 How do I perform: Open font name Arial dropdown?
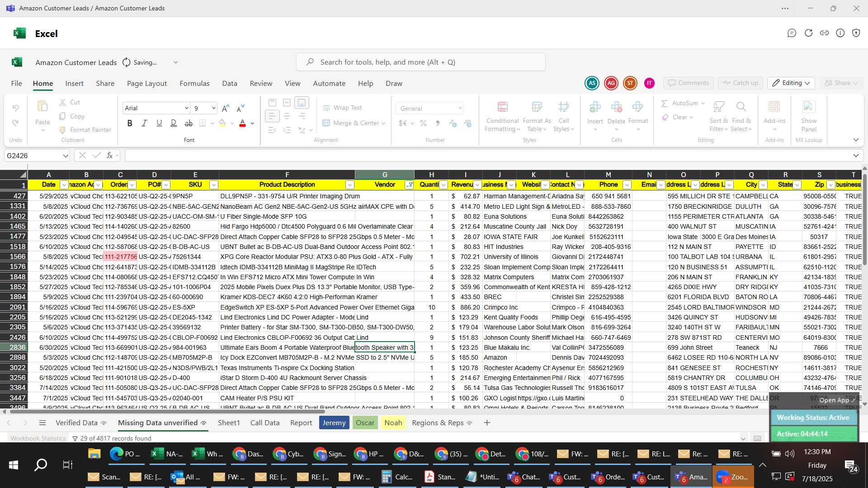point(186,108)
